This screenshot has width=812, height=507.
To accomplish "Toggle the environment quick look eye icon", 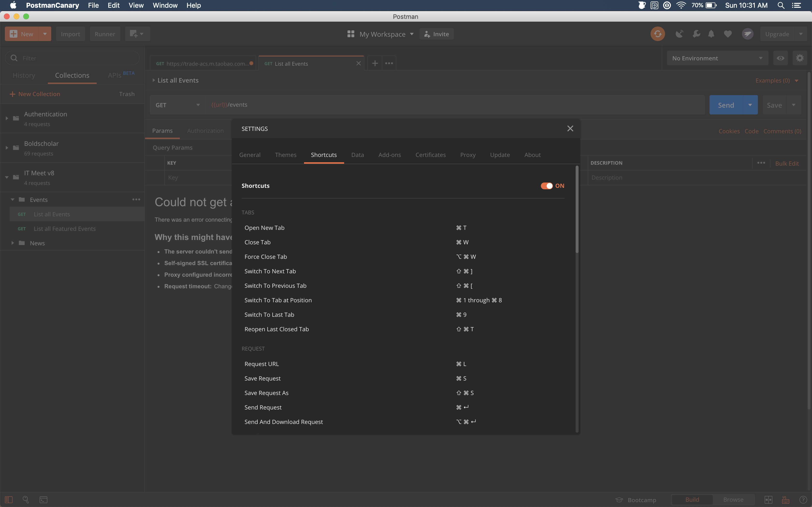I will click(x=781, y=58).
